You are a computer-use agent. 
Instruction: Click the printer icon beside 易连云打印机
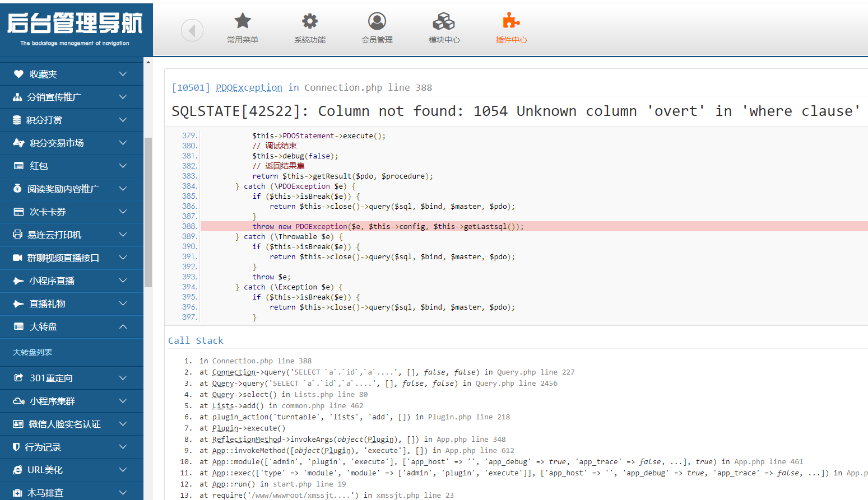18,235
